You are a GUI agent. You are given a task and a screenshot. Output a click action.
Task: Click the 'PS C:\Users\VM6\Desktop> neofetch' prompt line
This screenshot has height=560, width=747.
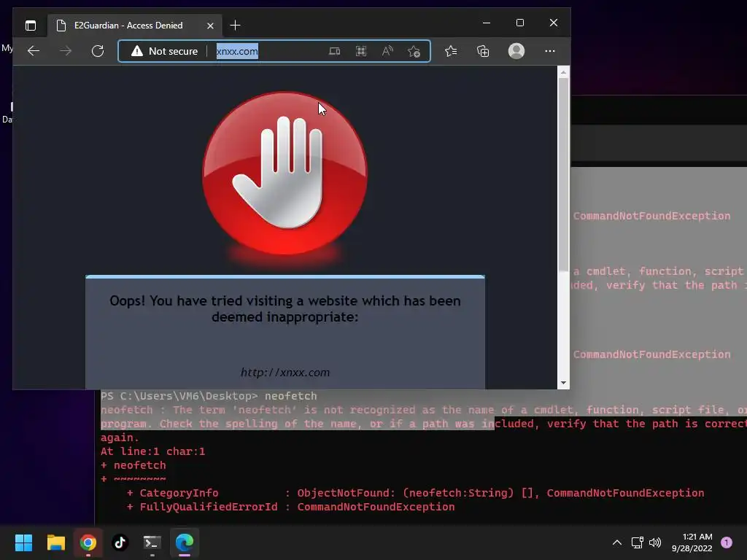coord(209,396)
